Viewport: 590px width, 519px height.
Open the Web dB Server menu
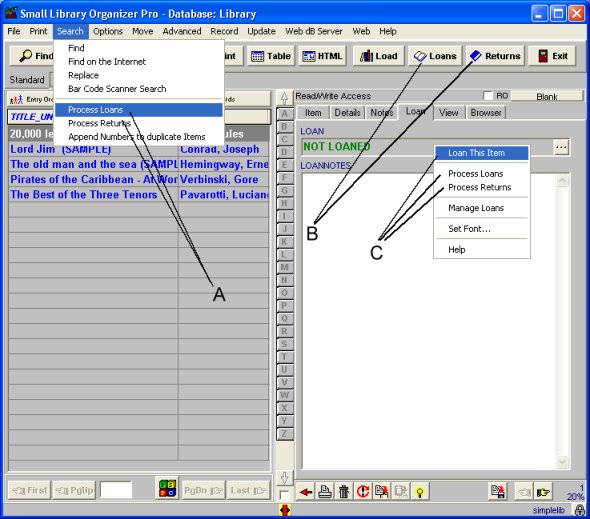[x=314, y=31]
